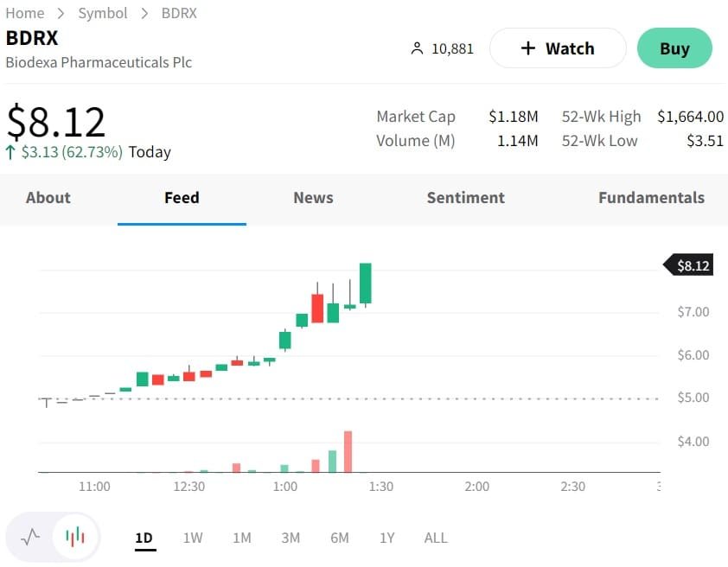The height and width of the screenshot is (567, 728).
Task: Go to Home breadcrumb link
Action: [25, 13]
